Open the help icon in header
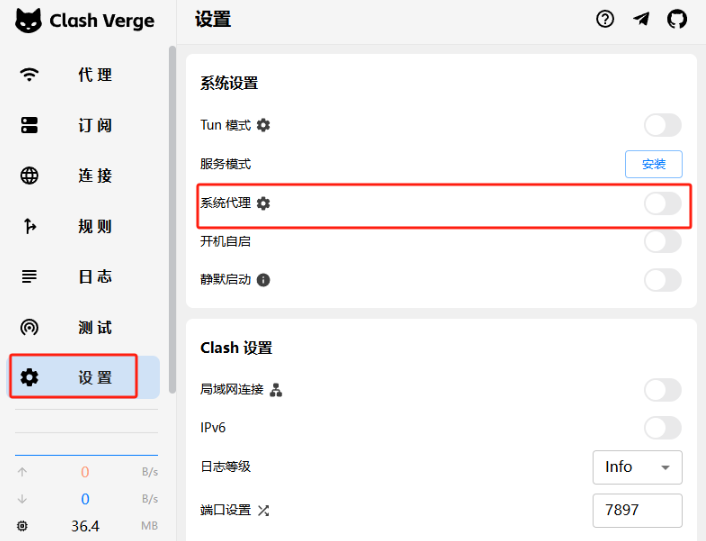 click(605, 19)
